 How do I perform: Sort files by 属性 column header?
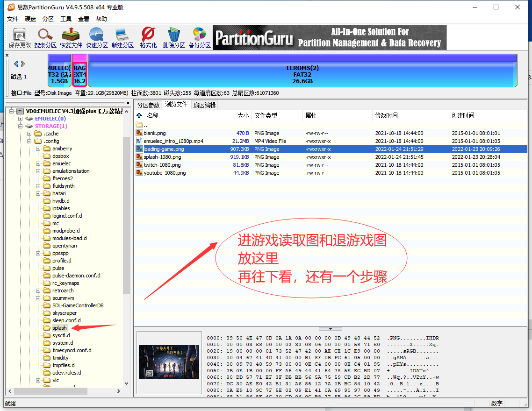[337, 115]
